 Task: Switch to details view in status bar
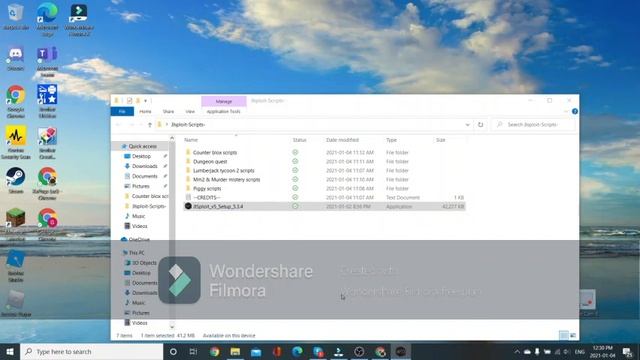564,336
